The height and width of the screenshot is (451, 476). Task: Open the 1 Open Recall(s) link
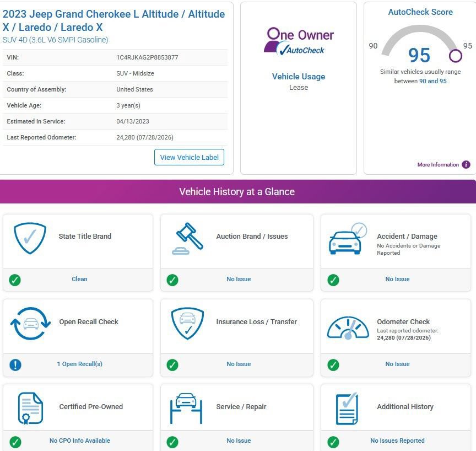coord(79,364)
